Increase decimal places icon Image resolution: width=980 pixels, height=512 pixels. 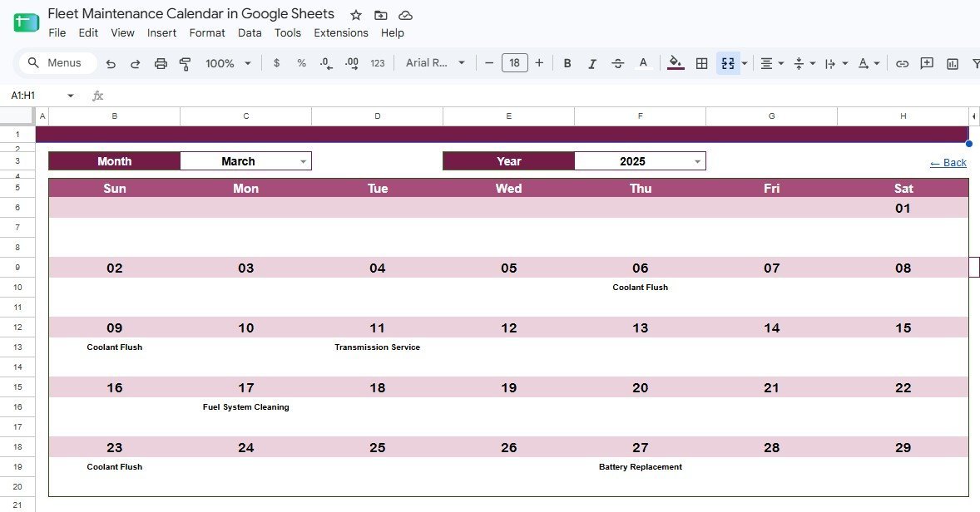[x=351, y=63]
